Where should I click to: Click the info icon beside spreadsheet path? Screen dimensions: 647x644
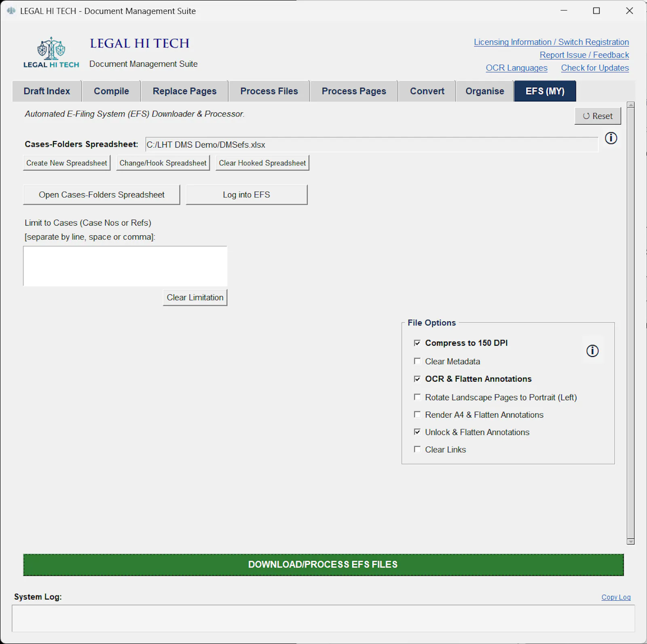tap(611, 138)
